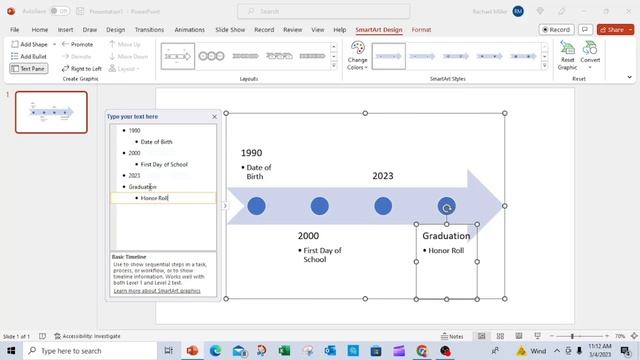The height and width of the screenshot is (360, 640).
Task: Open the Comments pane icon
Action: click(585, 30)
